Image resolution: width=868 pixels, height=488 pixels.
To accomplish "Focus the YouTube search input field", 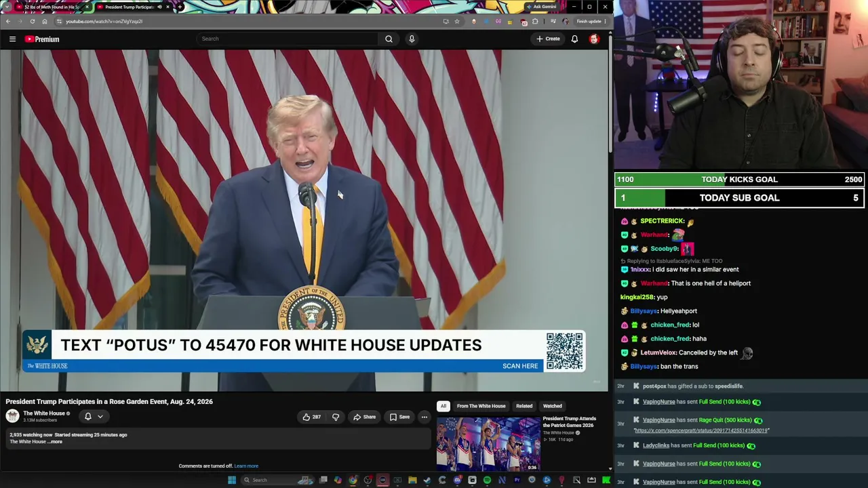I will 288,39.
